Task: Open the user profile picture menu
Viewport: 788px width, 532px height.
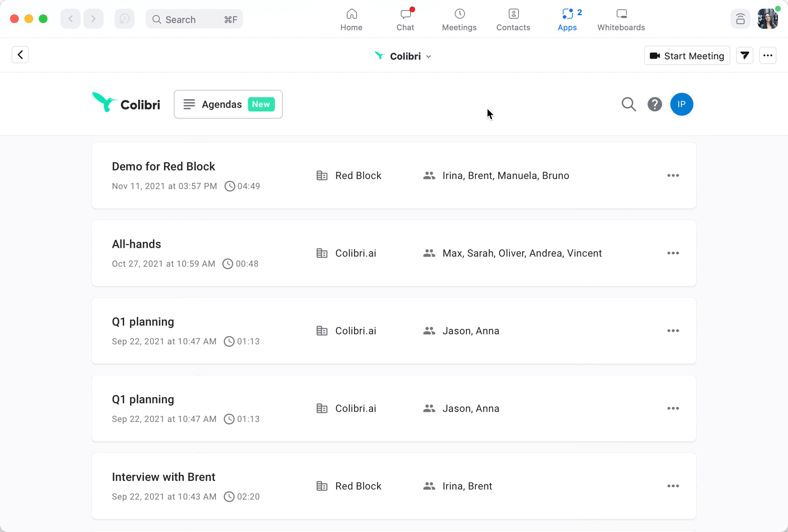Action: coord(768,19)
